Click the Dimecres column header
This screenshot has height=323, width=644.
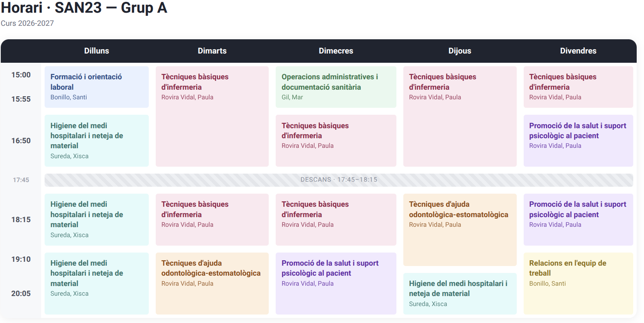tap(336, 51)
